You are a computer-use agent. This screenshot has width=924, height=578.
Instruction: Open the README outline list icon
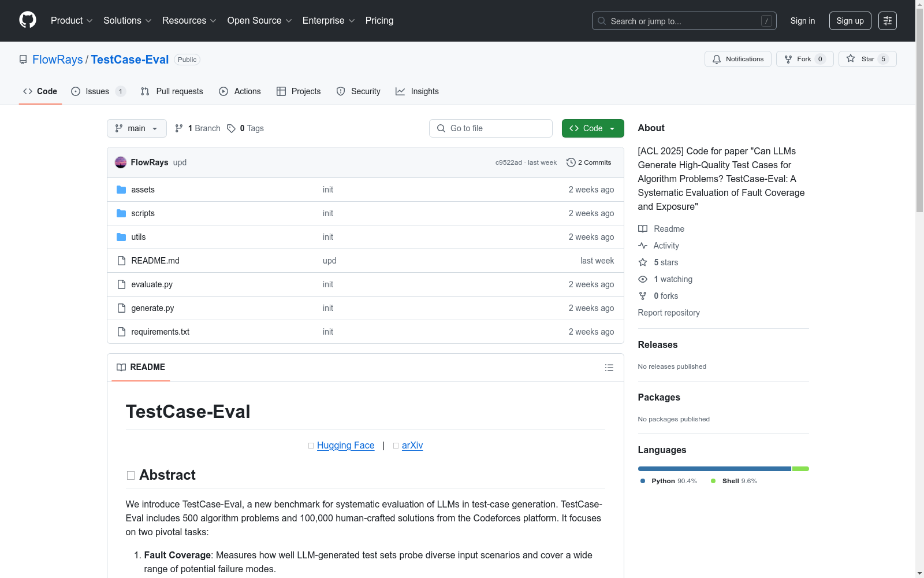tap(609, 368)
